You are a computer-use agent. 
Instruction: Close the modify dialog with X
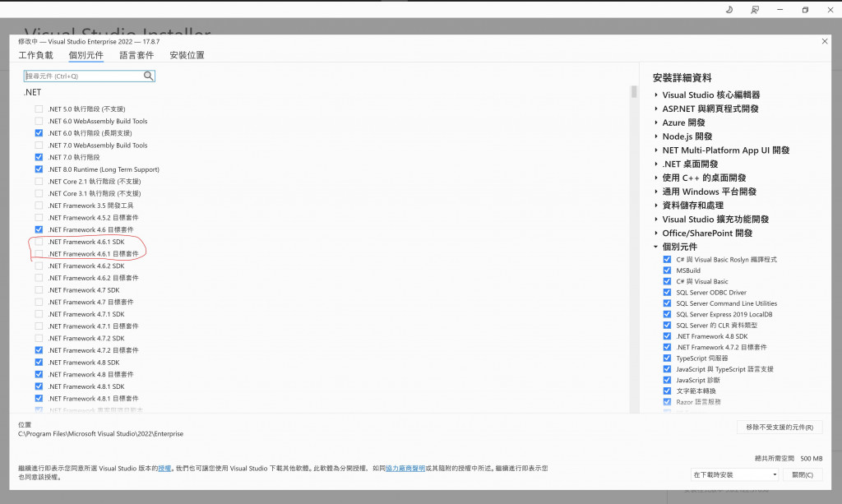(825, 41)
